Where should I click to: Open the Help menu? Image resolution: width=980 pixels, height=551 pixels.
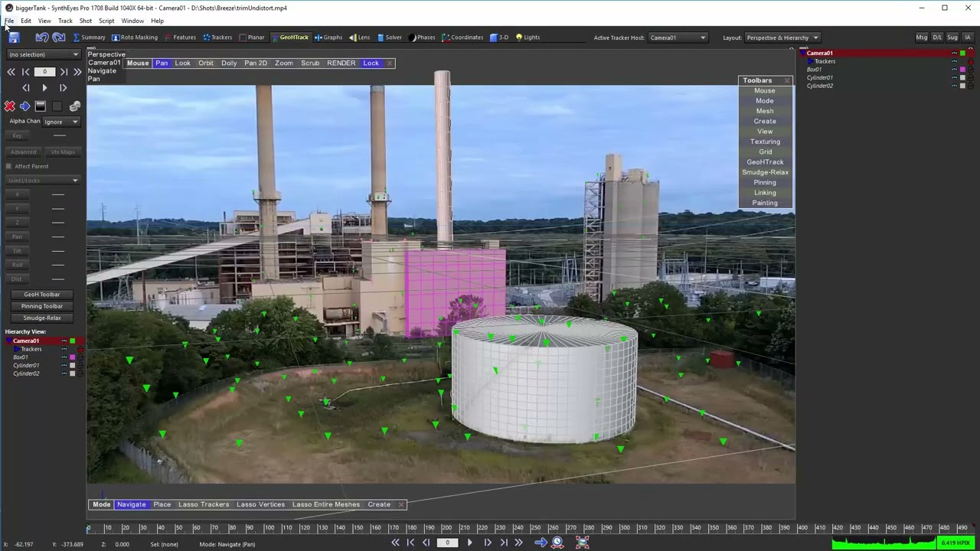pyautogui.click(x=157, y=21)
